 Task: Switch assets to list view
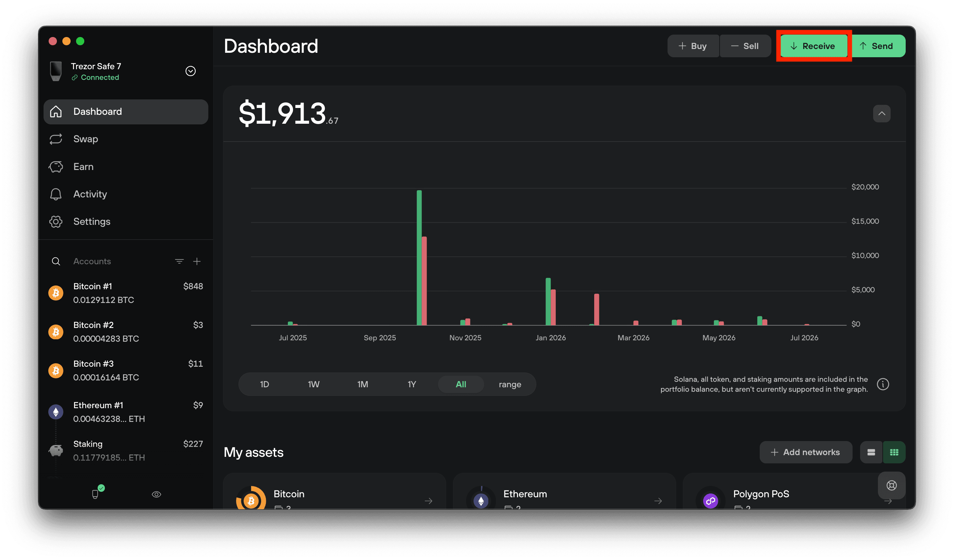[x=871, y=452]
